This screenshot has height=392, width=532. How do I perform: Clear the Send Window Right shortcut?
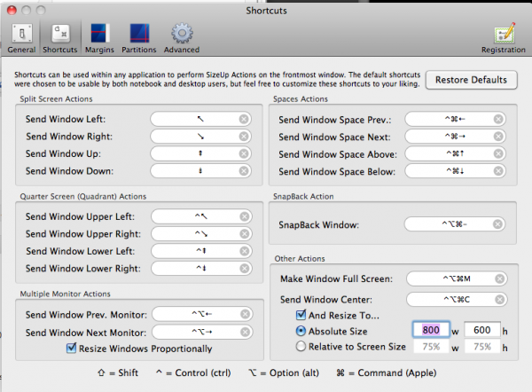coord(244,137)
